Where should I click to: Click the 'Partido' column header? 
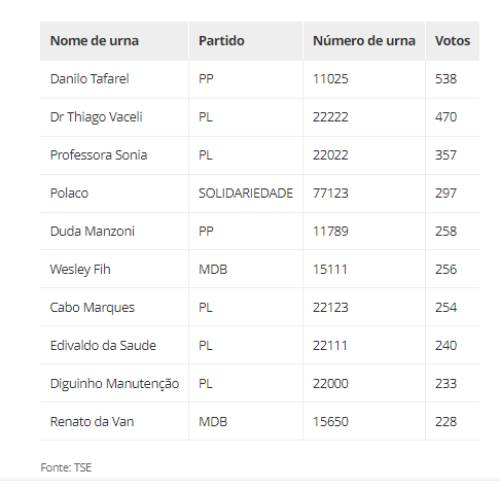(222, 41)
